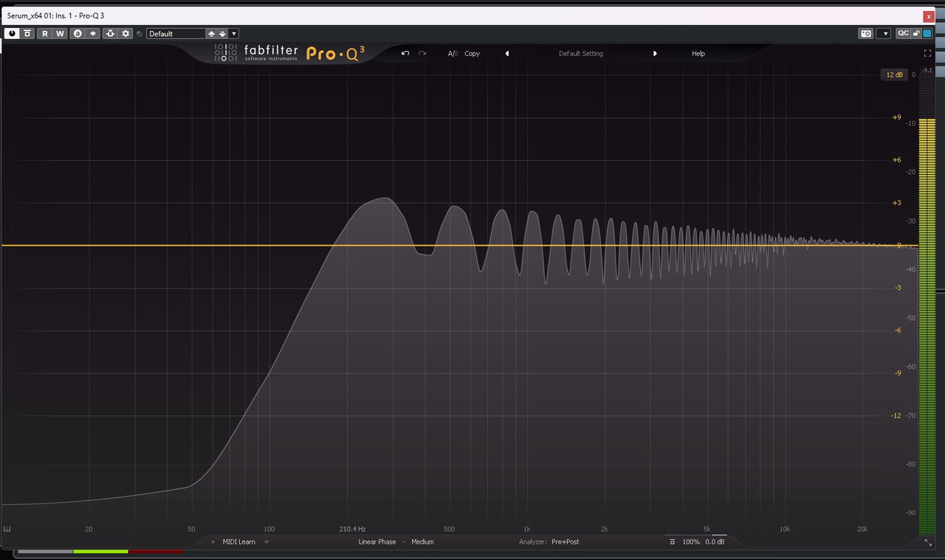Adjust the 0.0 dB output gain value

pos(715,542)
